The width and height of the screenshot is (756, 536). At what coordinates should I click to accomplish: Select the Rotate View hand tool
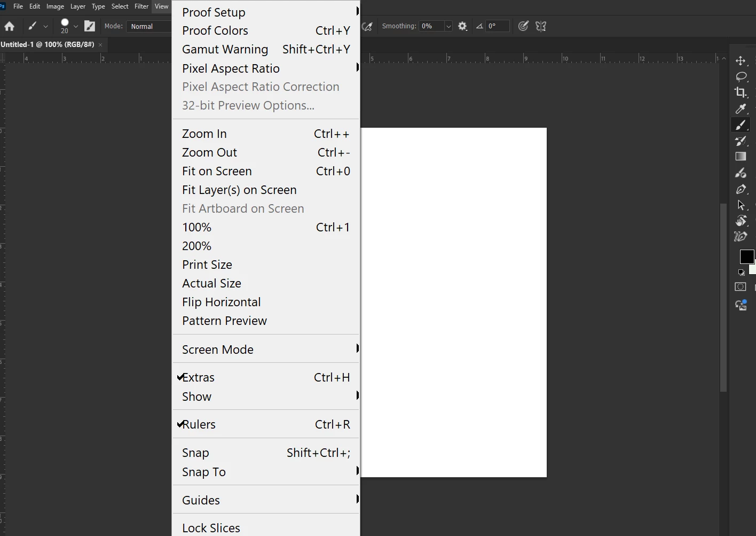741,221
